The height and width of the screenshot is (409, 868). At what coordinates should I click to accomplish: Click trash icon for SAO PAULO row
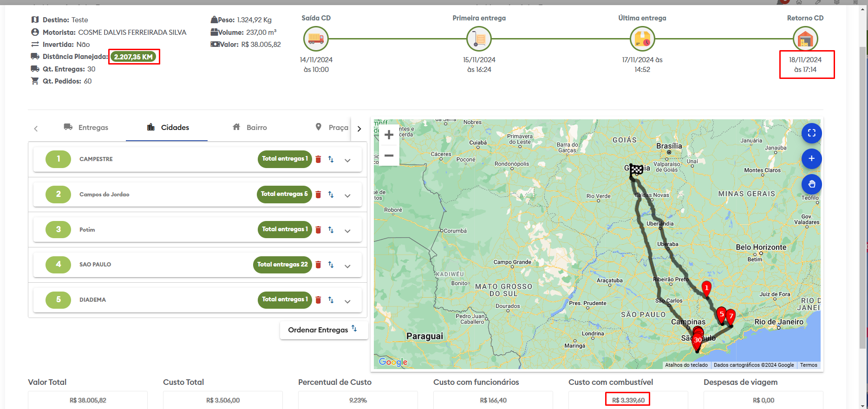tap(318, 265)
